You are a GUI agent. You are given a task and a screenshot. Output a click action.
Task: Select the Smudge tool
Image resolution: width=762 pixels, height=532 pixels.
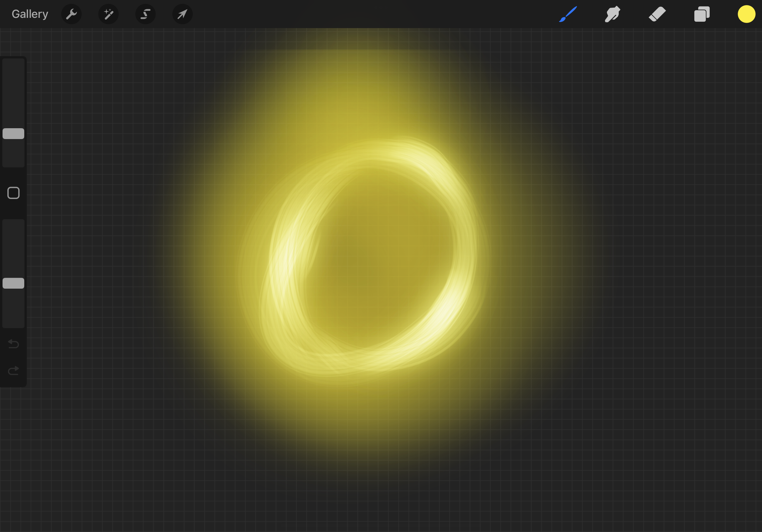pos(612,14)
